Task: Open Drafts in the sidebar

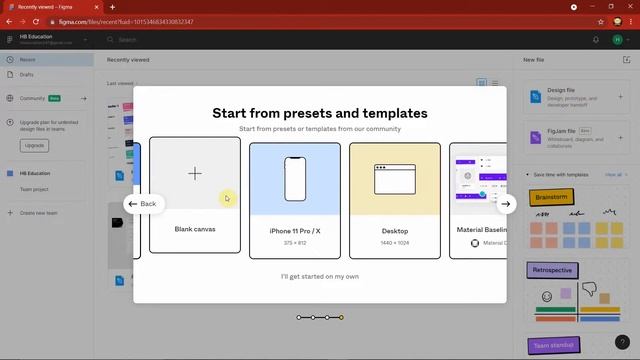Action: click(x=47, y=75)
